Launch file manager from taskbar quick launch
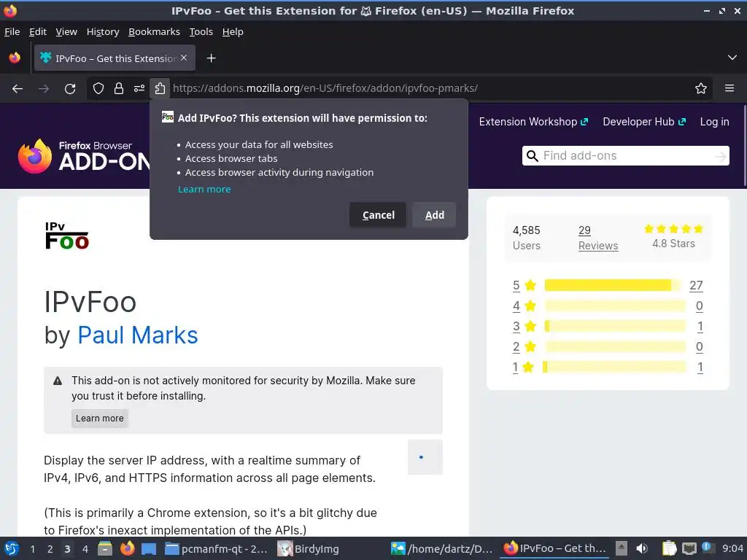The width and height of the screenshot is (747, 560). (x=105, y=548)
